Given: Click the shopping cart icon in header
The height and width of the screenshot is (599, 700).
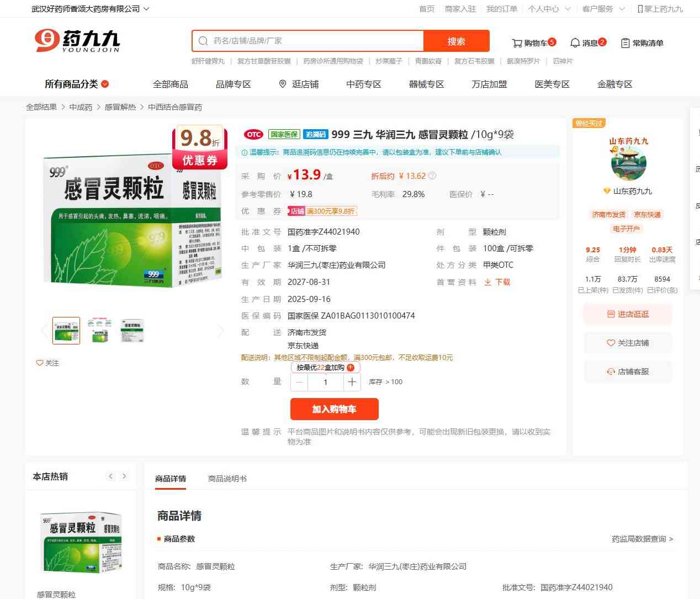Looking at the screenshot, I should (x=517, y=43).
